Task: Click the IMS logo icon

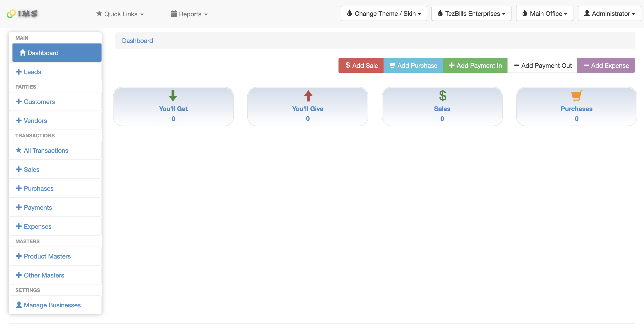Action: coord(11,14)
